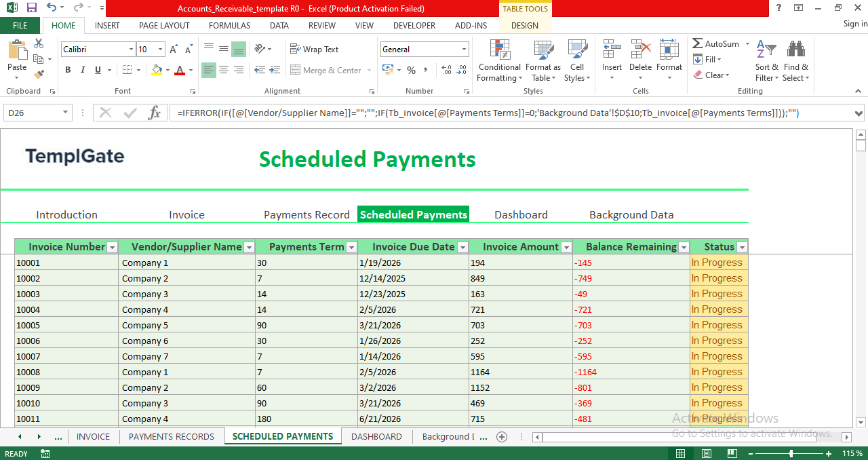Toggle Align Left

coord(208,70)
